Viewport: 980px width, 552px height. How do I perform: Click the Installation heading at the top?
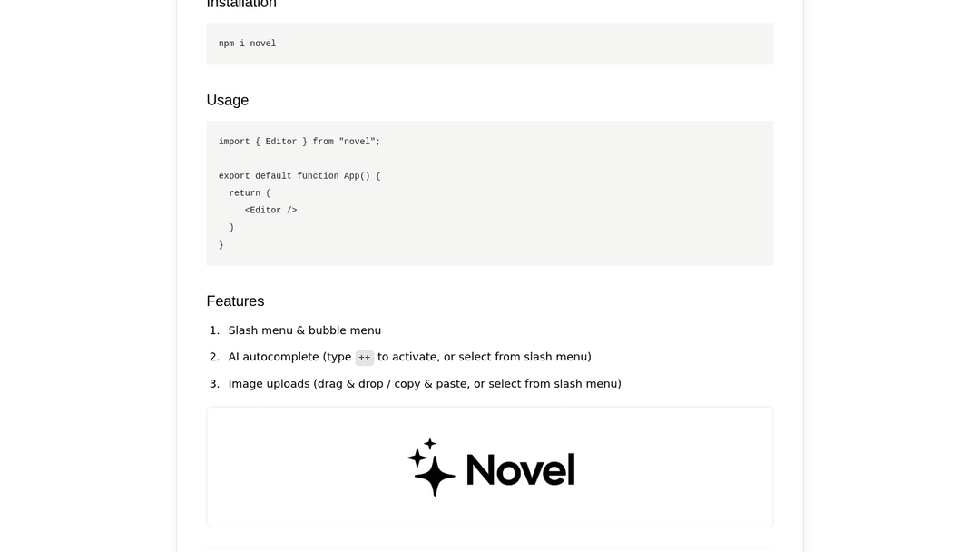(x=241, y=5)
